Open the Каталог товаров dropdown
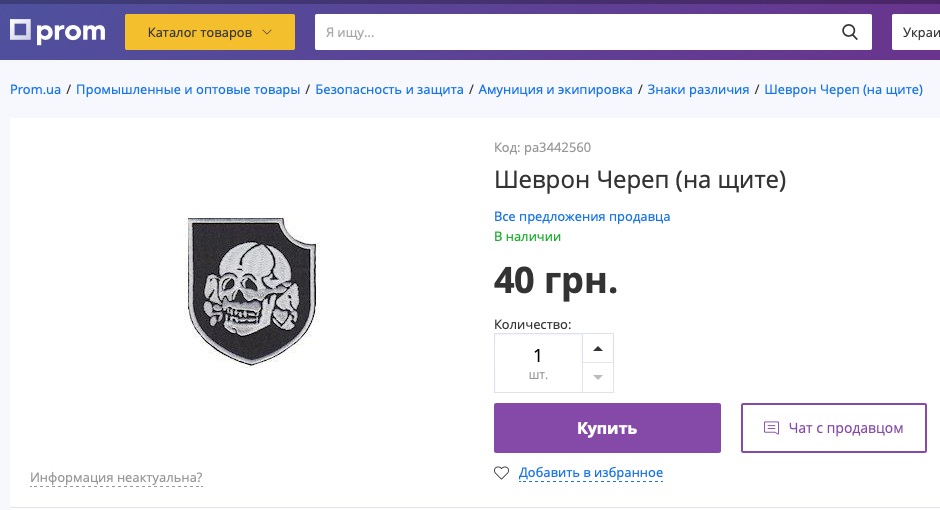 tap(210, 32)
